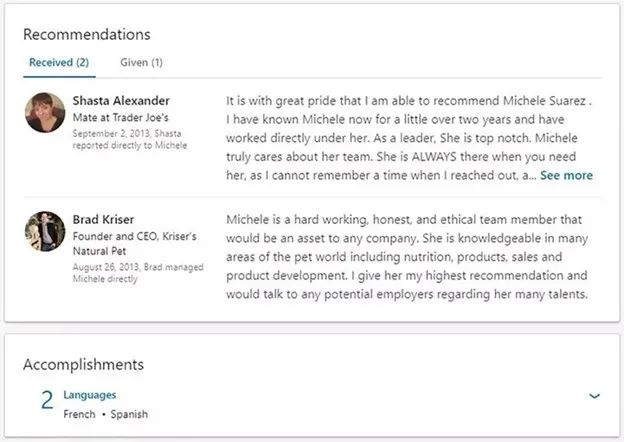
Task: Open the Languages accomplishments link
Action: point(90,395)
